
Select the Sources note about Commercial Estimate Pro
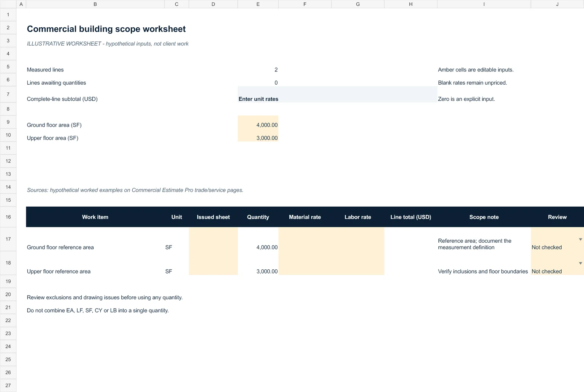pyautogui.click(x=135, y=190)
